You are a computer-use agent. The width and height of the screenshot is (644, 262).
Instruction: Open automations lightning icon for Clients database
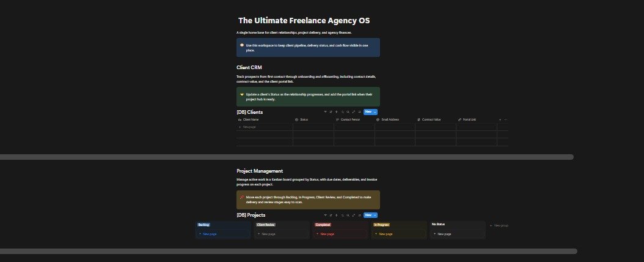coord(337,112)
